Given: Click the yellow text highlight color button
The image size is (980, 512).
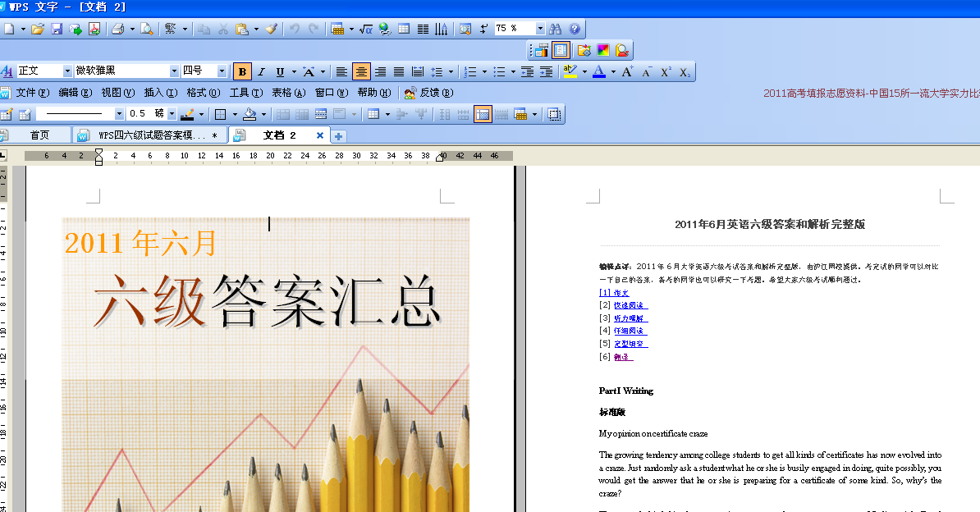Looking at the screenshot, I should pos(570,72).
